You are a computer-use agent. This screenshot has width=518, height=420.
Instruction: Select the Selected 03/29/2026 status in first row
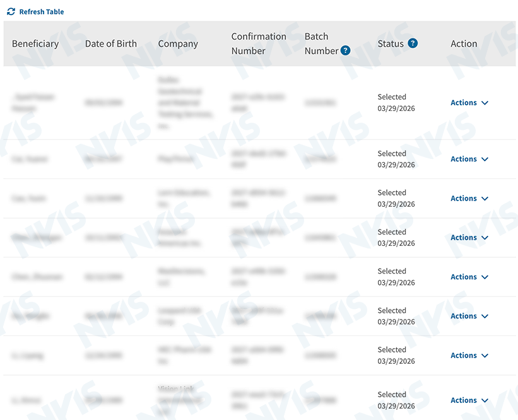[396, 103]
